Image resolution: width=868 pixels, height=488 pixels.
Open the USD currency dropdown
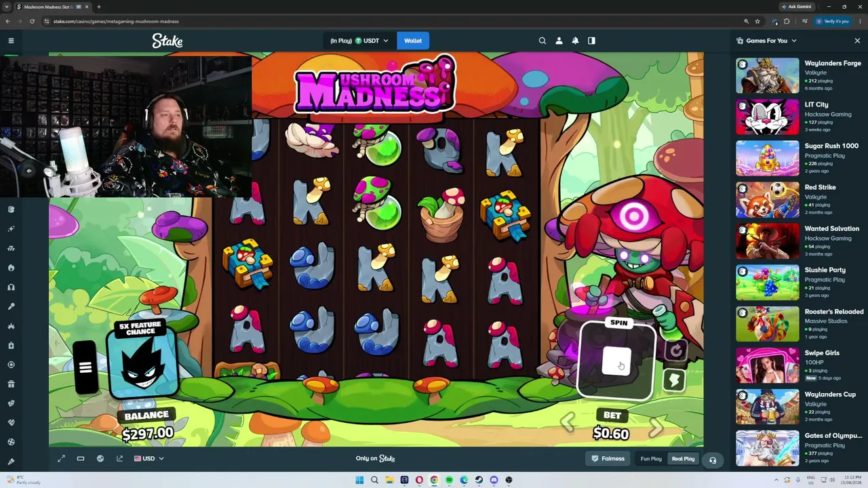click(149, 459)
